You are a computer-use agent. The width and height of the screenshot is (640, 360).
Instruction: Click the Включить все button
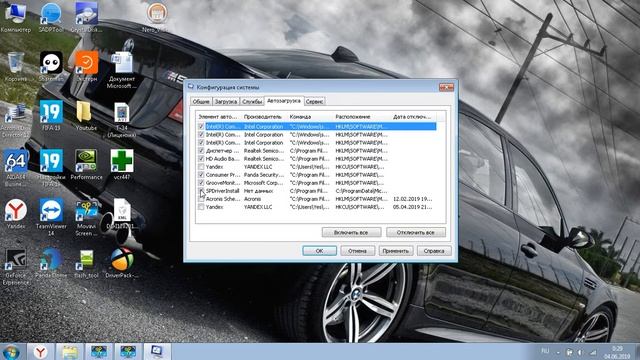click(351, 232)
